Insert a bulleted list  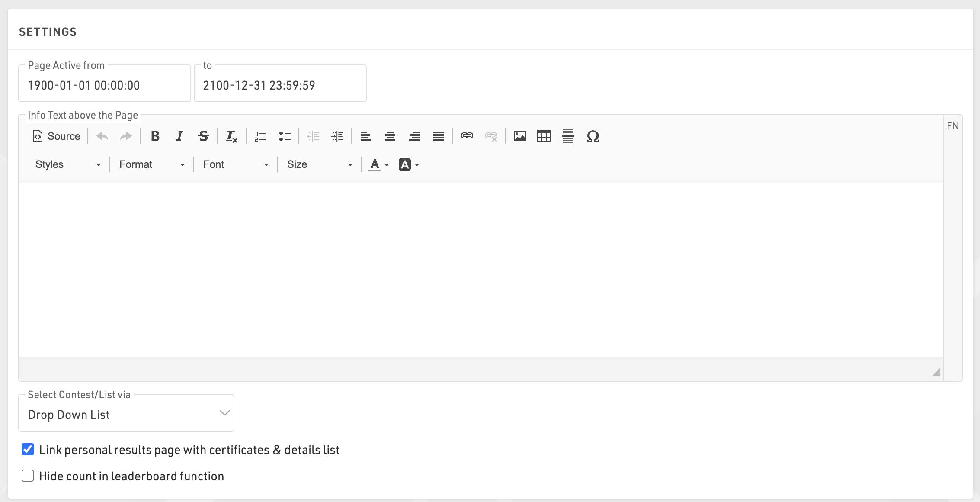[x=285, y=136]
